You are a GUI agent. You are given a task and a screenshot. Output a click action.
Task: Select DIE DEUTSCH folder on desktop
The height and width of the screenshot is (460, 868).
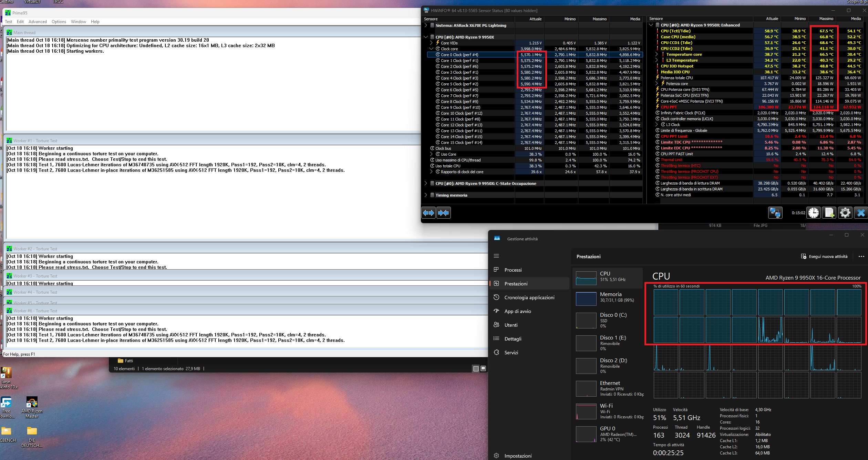coord(32,437)
